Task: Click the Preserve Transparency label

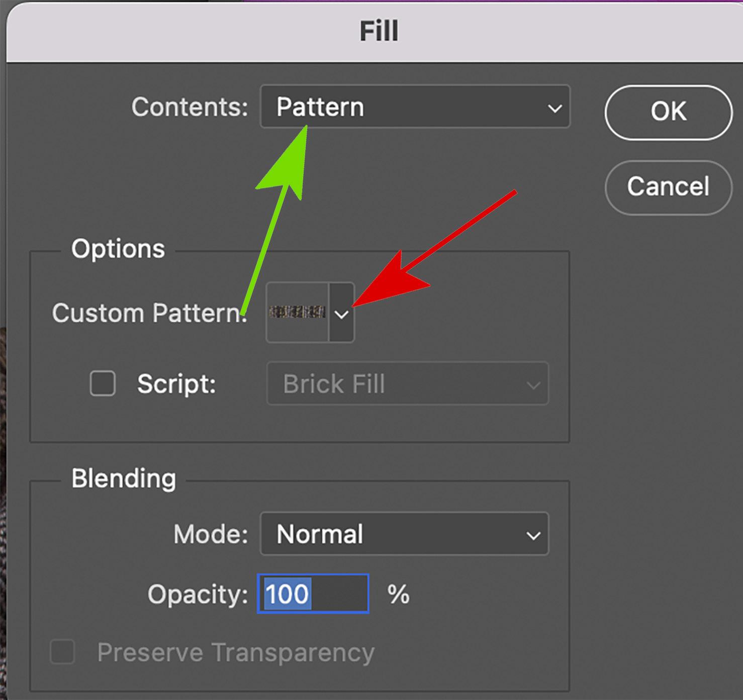Action: tap(236, 652)
